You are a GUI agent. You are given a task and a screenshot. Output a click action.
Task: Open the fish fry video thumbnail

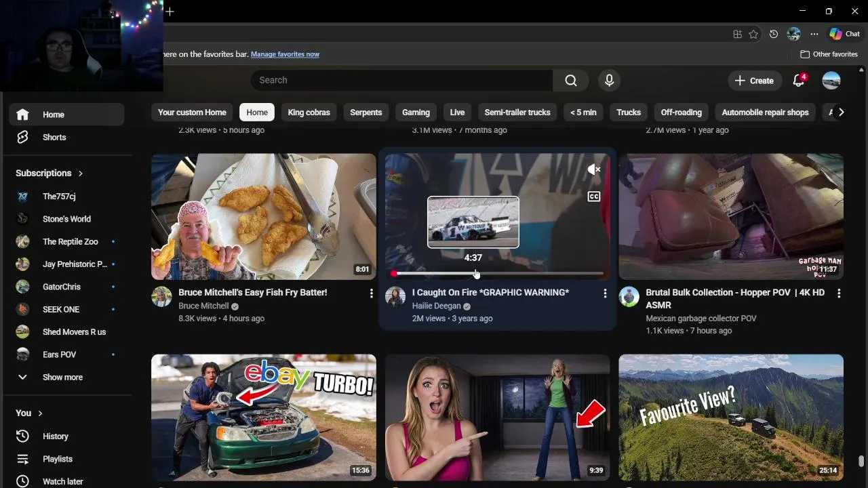pyautogui.click(x=264, y=217)
